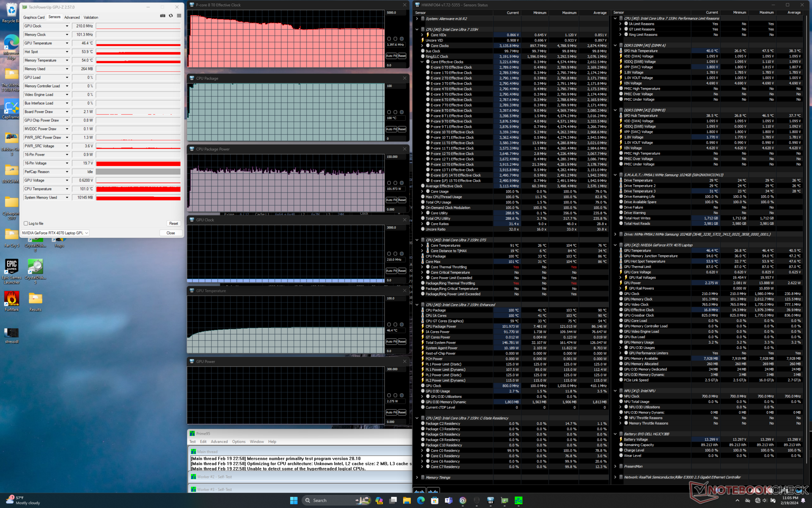This screenshot has height=508, width=812.
Task: Collapse the Core Effective Clocks tree node
Action: pyautogui.click(x=422, y=62)
